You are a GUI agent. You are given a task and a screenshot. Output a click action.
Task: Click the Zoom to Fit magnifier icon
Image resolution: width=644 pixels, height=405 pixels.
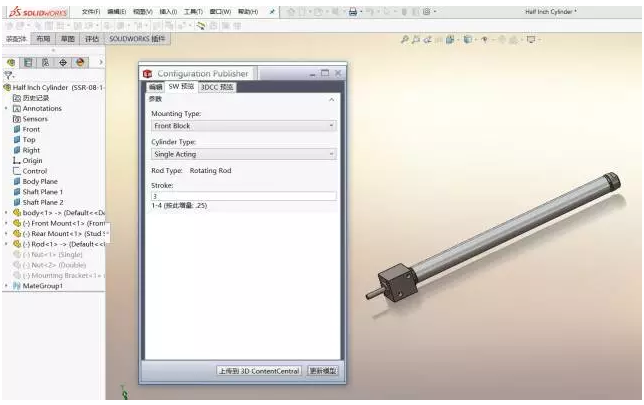pyautogui.click(x=405, y=39)
